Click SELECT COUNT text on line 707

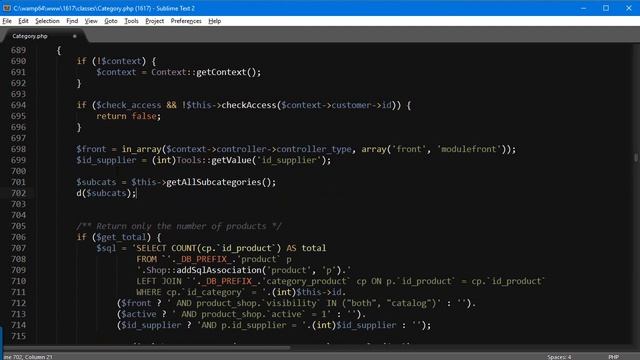(166, 248)
